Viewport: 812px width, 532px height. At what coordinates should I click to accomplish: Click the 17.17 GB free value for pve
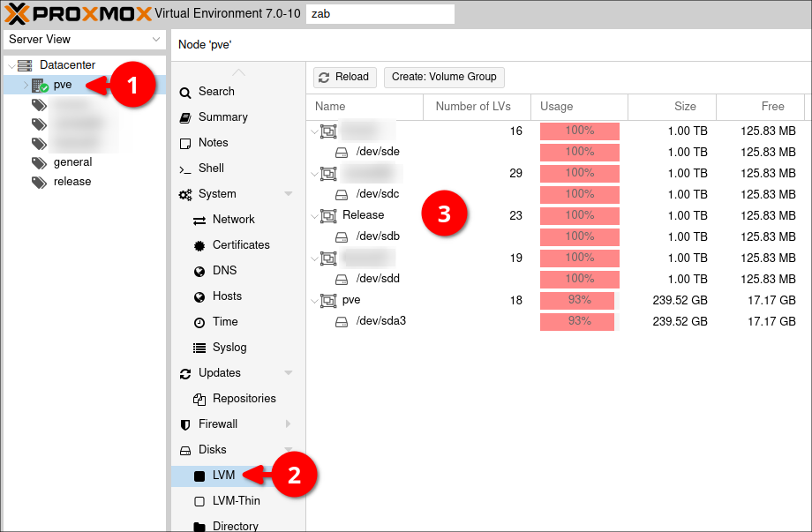coord(771,301)
